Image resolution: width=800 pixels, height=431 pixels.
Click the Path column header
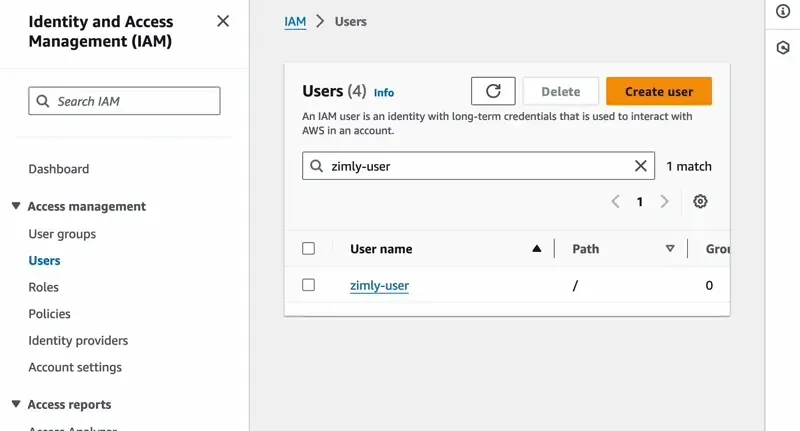pyautogui.click(x=585, y=249)
